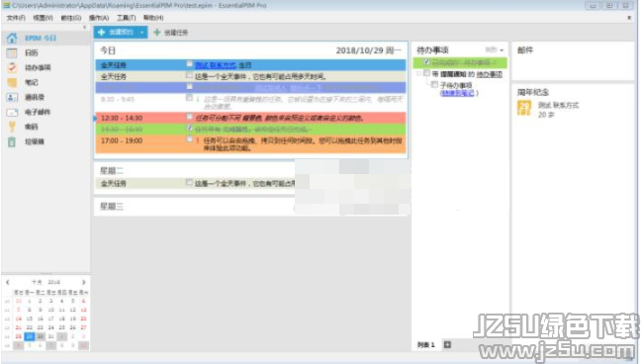Select the anniversary entry showing 20 岁
The height and width of the screenshot is (364, 641).
[548, 110]
